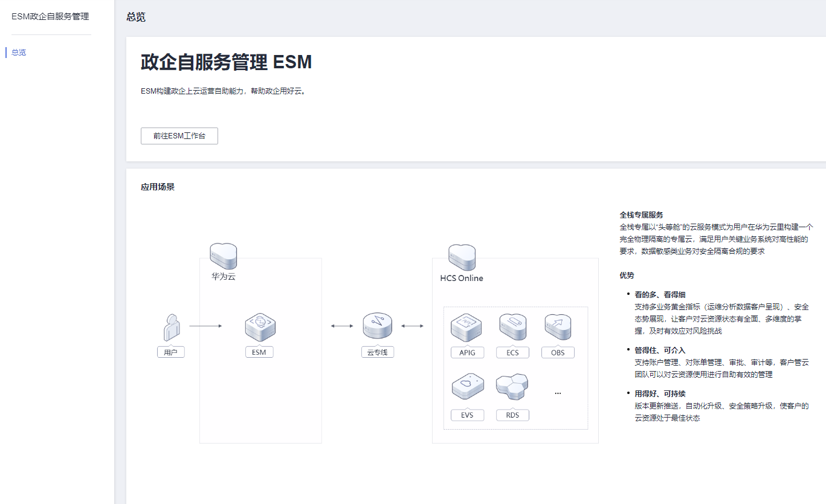The image size is (826, 504).
Task: Click the APIG service icon
Action: (467, 328)
